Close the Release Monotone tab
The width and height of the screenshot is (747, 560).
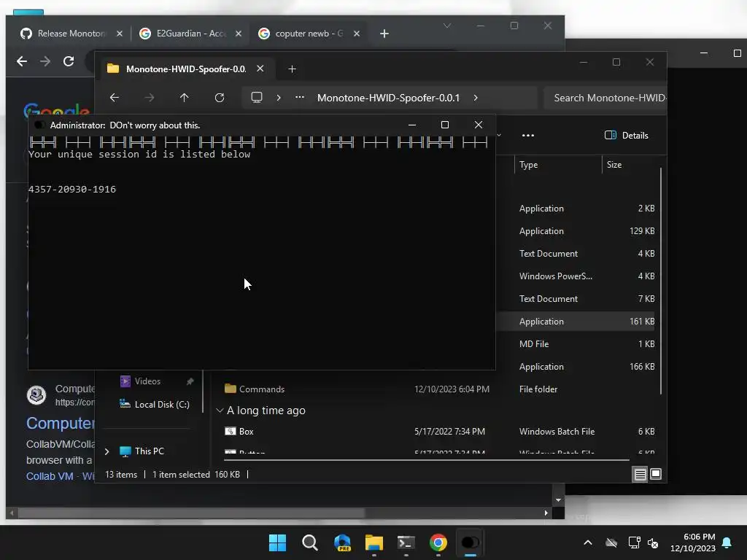pos(120,34)
